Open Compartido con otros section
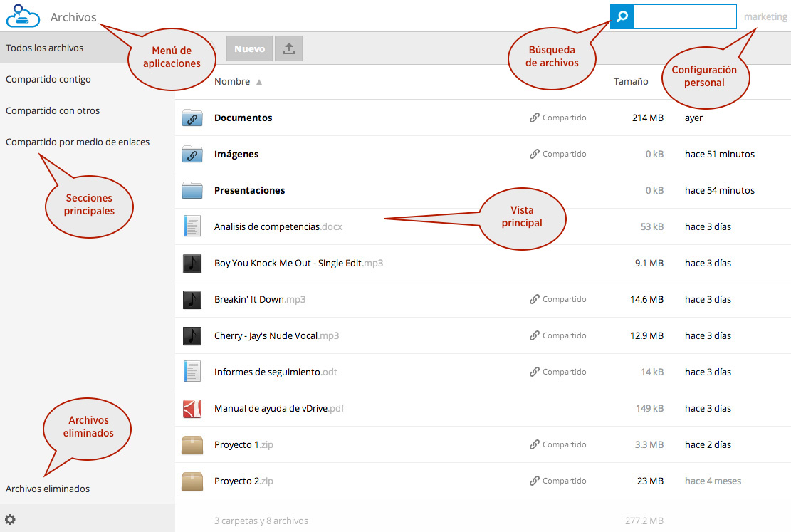The height and width of the screenshot is (532, 791). point(53,110)
